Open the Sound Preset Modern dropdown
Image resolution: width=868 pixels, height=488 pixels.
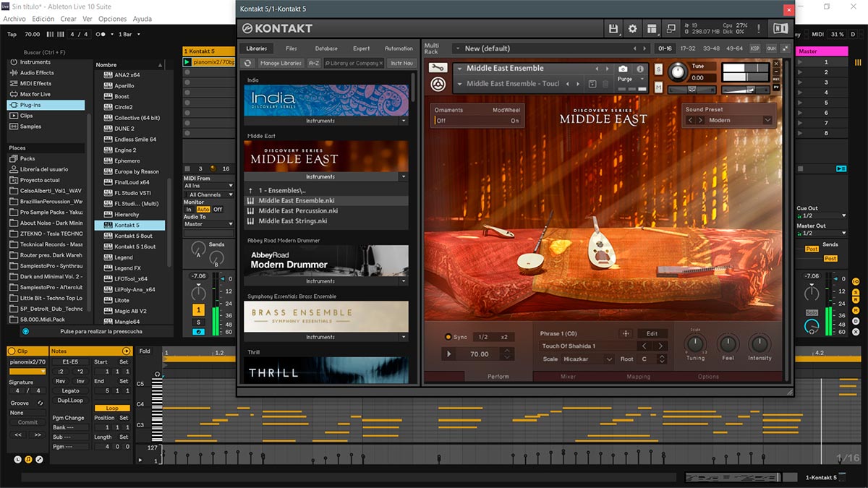[730, 120]
